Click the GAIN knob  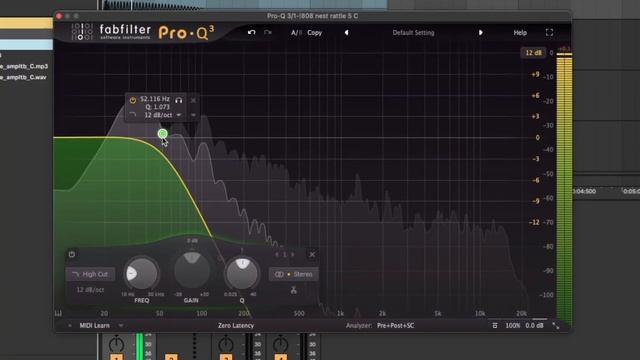191,271
